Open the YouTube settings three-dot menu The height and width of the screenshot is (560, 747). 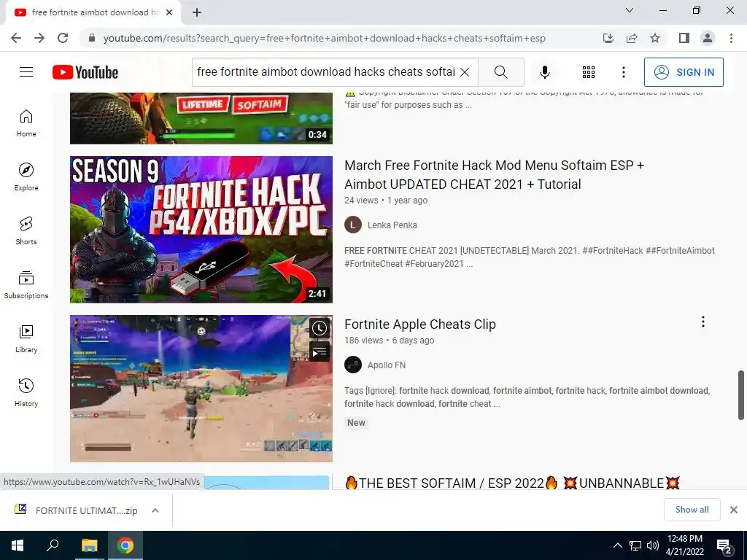point(623,72)
